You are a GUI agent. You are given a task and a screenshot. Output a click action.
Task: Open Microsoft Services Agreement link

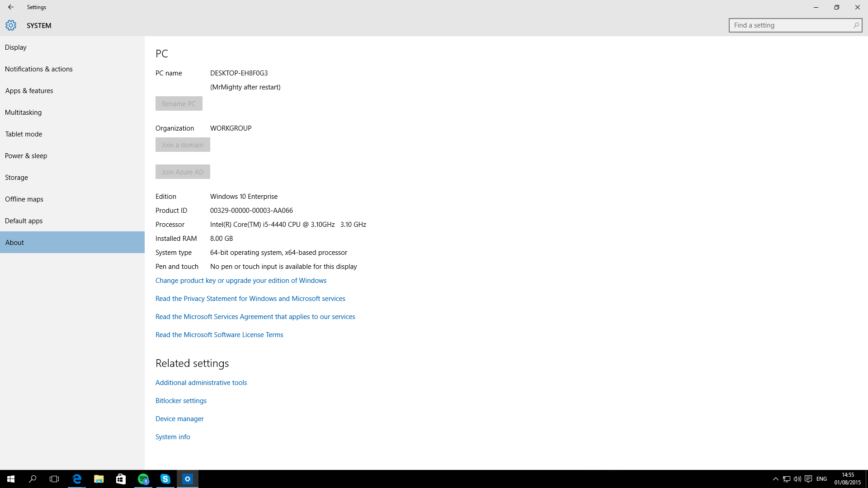tap(255, 317)
